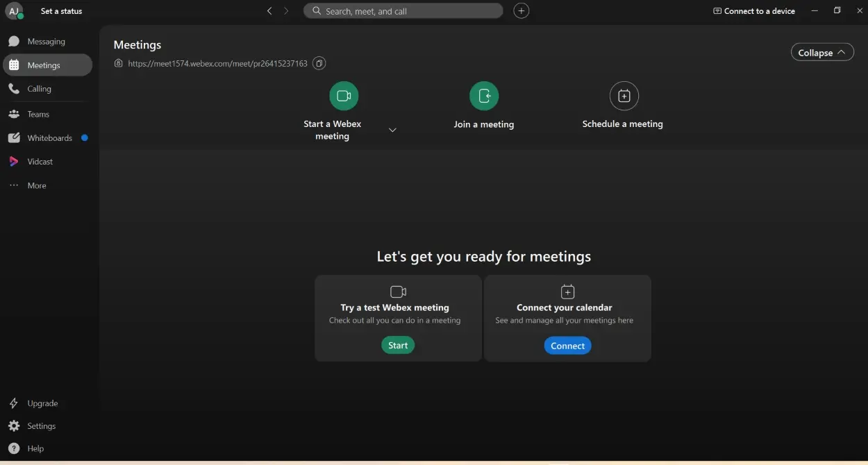Viewport: 868px width, 465px height.
Task: Click the See and manage all your meetings here text
Action: tap(565, 321)
